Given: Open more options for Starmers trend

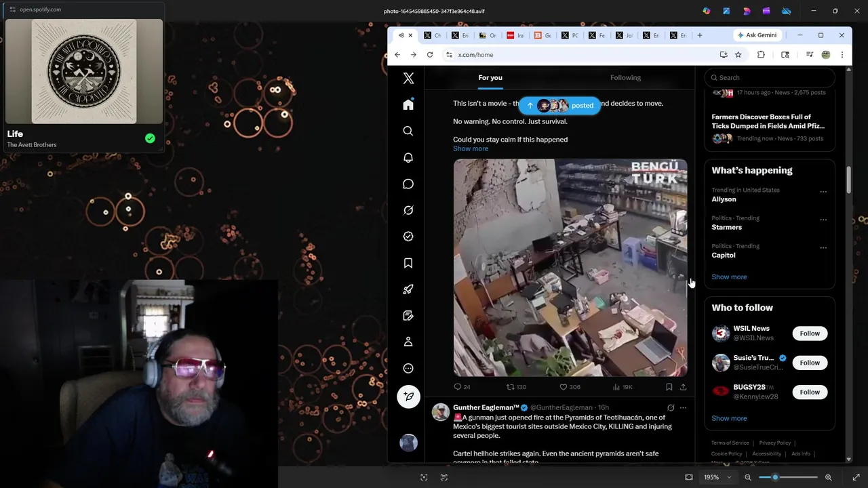Looking at the screenshot, I should click(x=823, y=220).
